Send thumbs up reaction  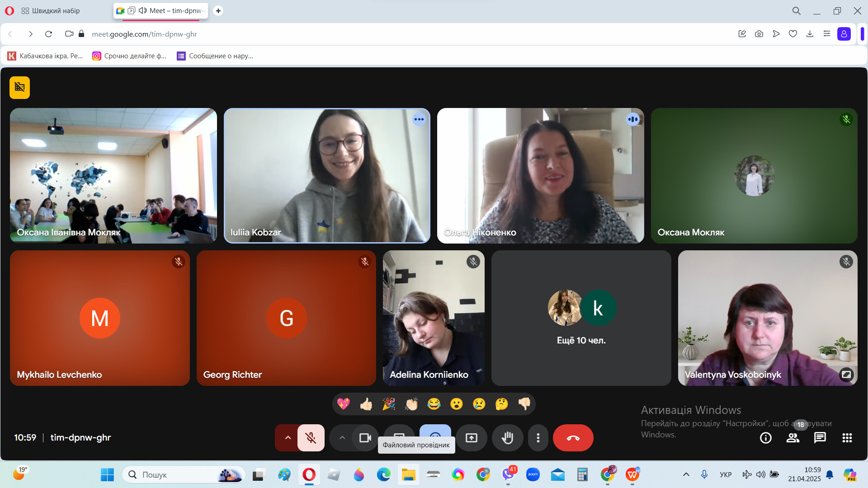point(366,404)
